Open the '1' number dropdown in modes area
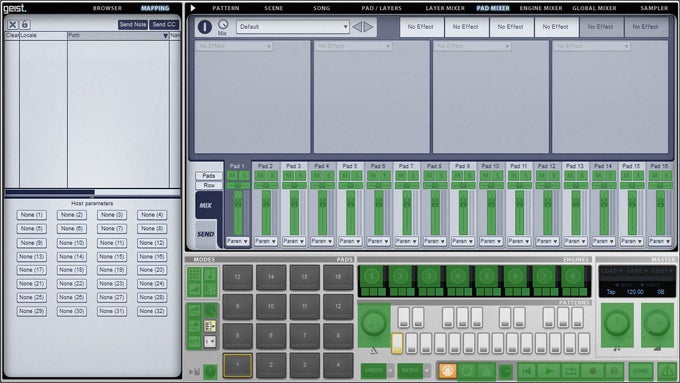The width and height of the screenshot is (680, 383). pos(210,342)
